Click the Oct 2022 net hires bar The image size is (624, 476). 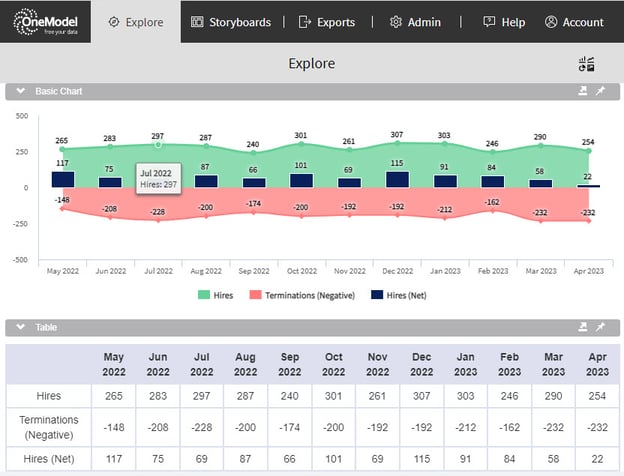pyautogui.click(x=302, y=181)
